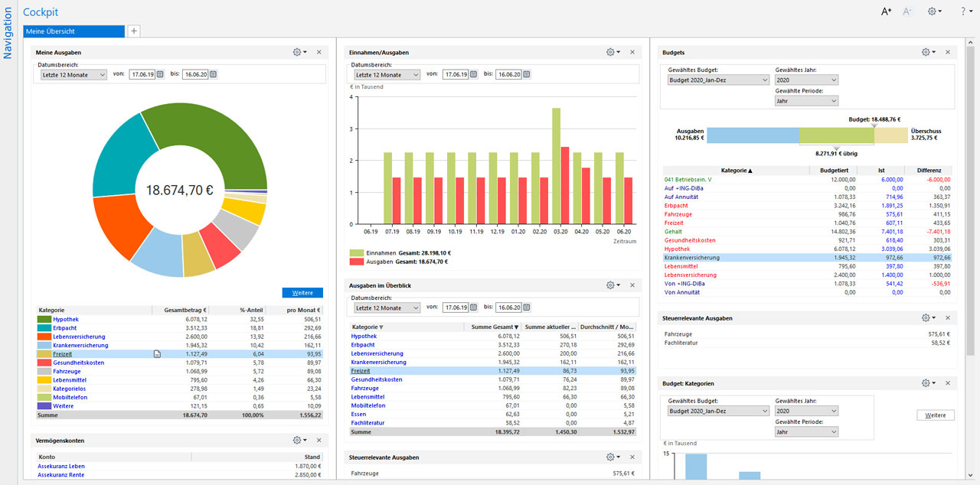Click the blue Weitere button under donut chart
Screen dimensions: 980x485
pos(302,293)
